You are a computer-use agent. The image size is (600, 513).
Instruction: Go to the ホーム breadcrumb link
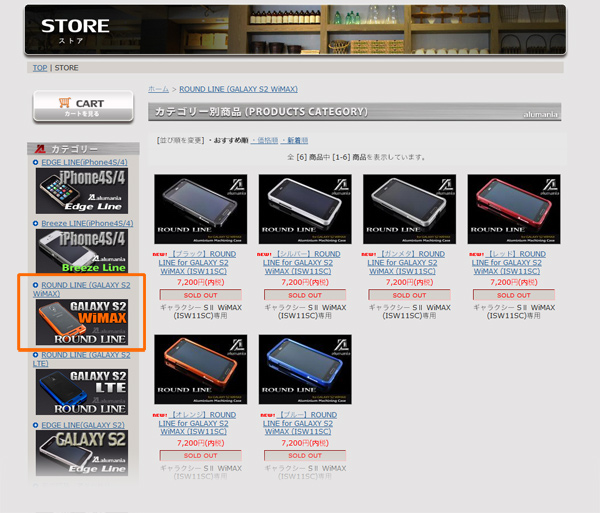pyautogui.click(x=158, y=89)
